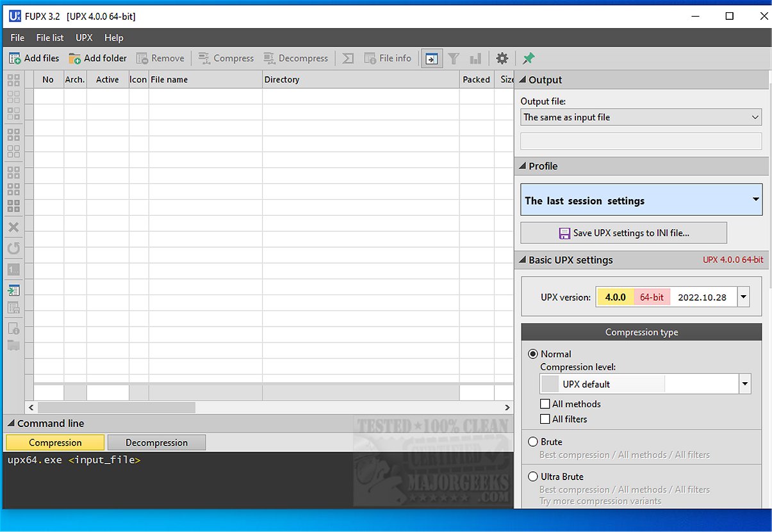Sort by the File name column header
Screen dimensions: 772x532
point(205,79)
